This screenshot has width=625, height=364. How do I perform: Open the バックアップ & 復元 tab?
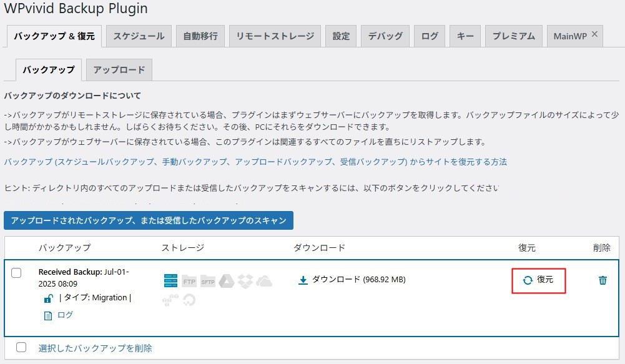click(x=54, y=36)
